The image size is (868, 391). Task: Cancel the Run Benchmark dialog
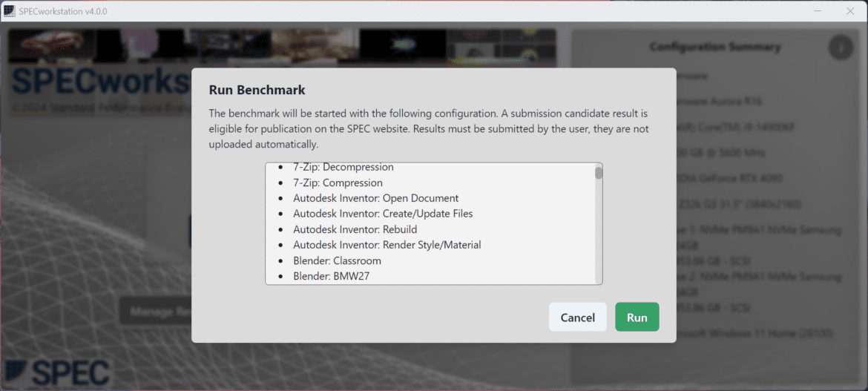pos(577,318)
